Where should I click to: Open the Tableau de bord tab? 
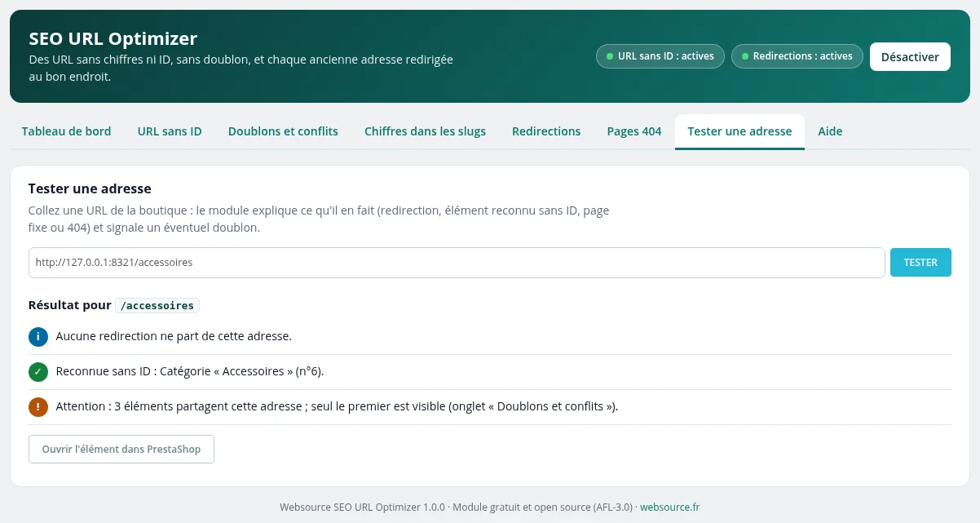click(x=66, y=131)
